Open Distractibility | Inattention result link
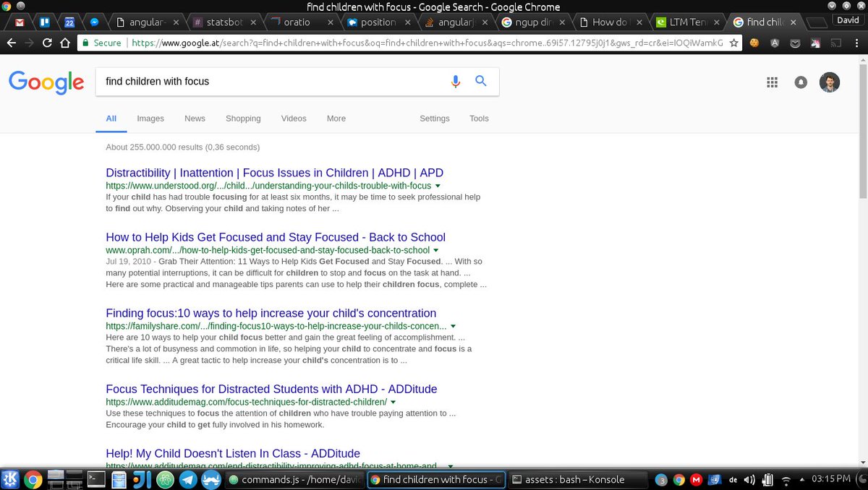This screenshot has width=868, height=490. pos(274,173)
